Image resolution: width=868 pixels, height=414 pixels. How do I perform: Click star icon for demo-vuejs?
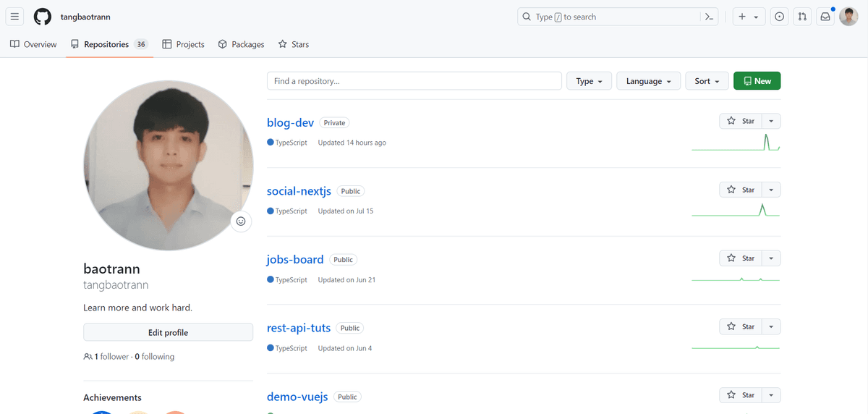pyautogui.click(x=731, y=395)
